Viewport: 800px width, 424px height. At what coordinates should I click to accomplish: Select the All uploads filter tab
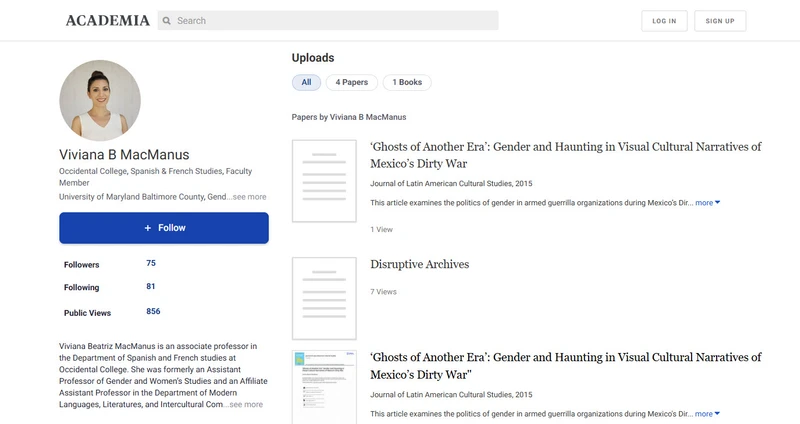point(306,82)
